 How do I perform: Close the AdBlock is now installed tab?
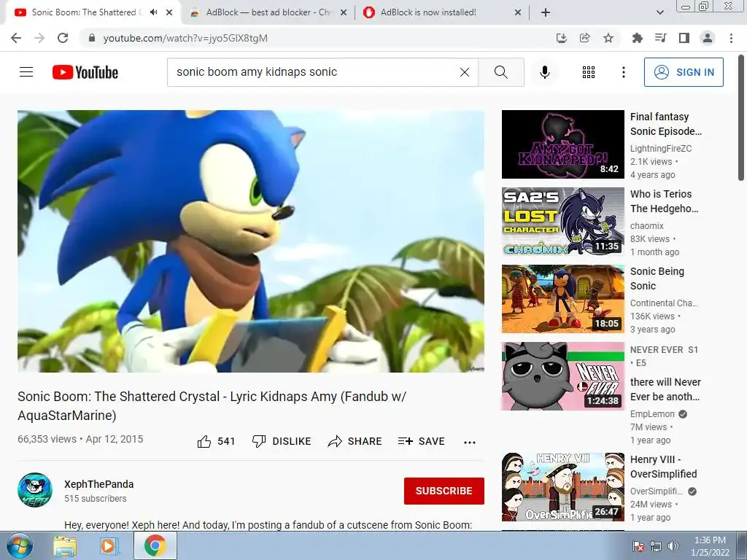[518, 13]
